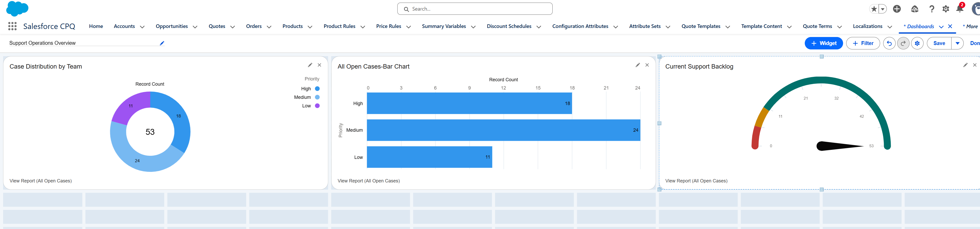View Report link under gauge chart

coord(696,181)
